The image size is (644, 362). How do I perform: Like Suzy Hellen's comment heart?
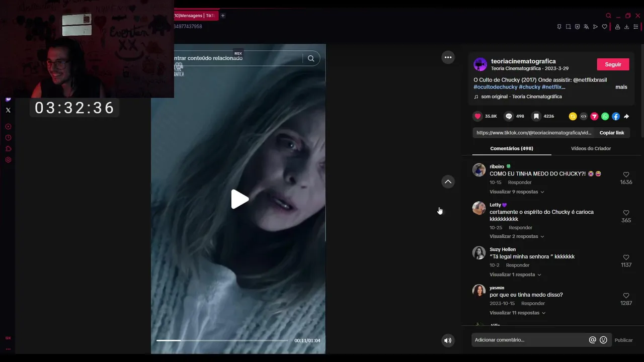tap(626, 257)
